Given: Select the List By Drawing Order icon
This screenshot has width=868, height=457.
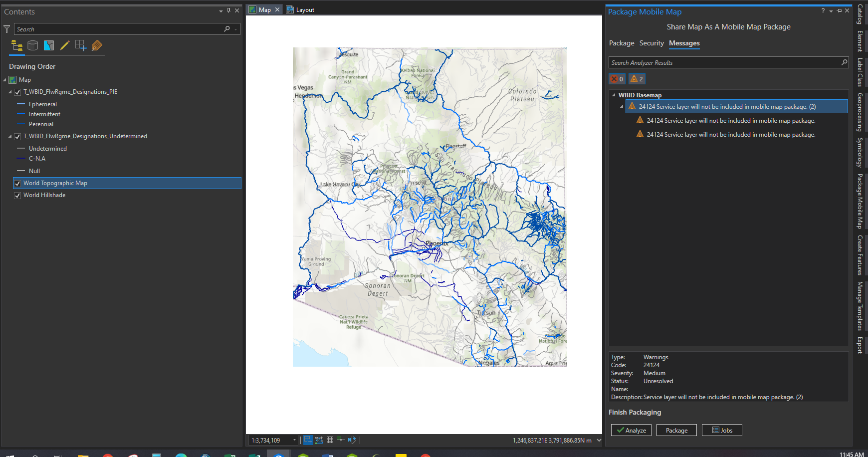Looking at the screenshot, I should (16, 45).
